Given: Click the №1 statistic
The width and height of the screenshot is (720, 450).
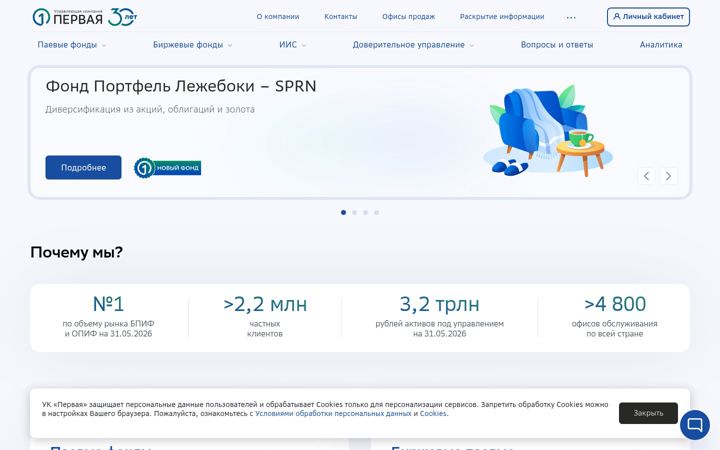Looking at the screenshot, I should point(108,304).
